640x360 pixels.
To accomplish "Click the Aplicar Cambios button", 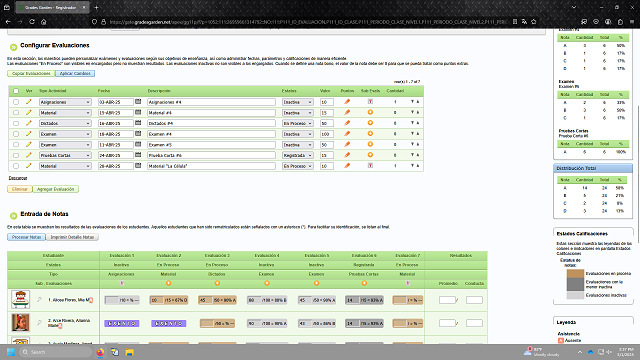I will 75,73.
